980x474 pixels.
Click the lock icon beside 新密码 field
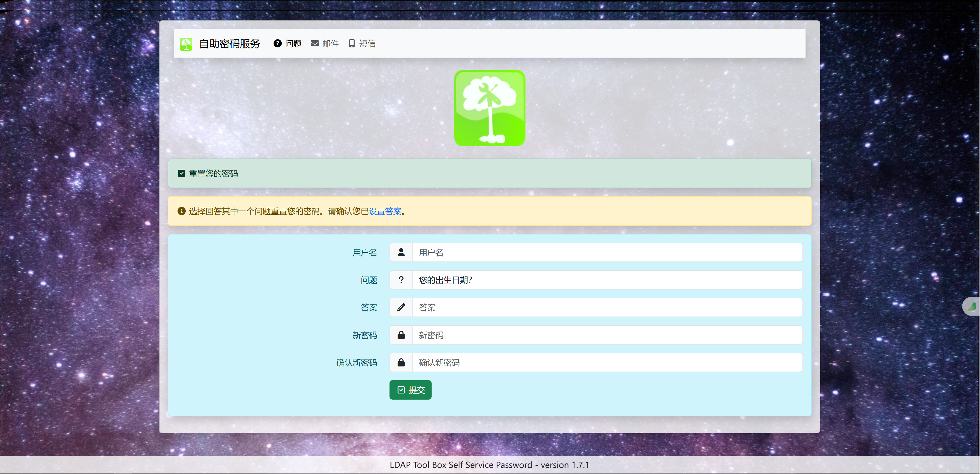(x=401, y=335)
